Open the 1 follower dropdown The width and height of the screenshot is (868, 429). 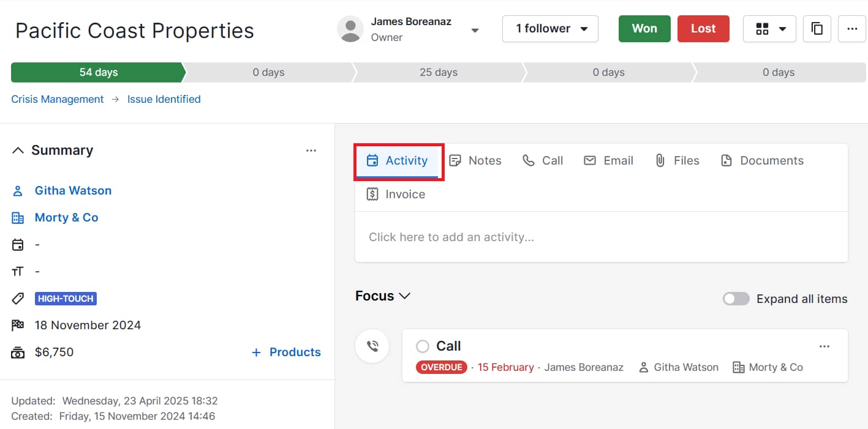coord(550,29)
